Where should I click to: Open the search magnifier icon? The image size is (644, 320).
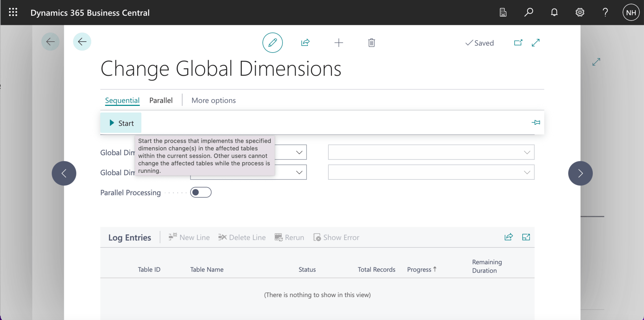pyautogui.click(x=529, y=13)
